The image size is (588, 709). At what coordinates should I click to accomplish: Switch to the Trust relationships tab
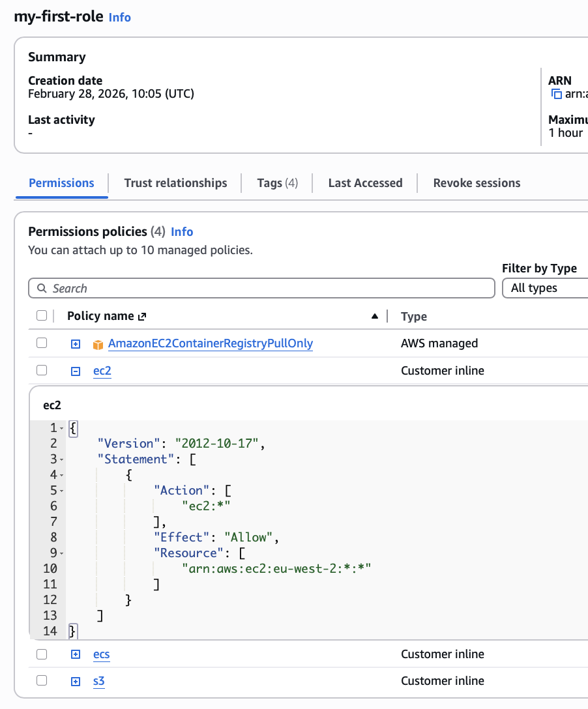[x=175, y=183]
